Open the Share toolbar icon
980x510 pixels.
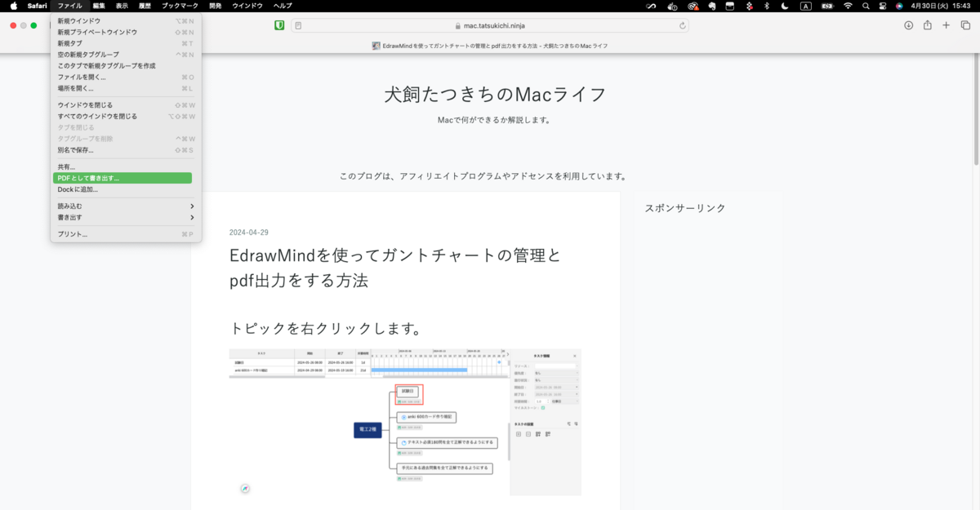(928, 25)
